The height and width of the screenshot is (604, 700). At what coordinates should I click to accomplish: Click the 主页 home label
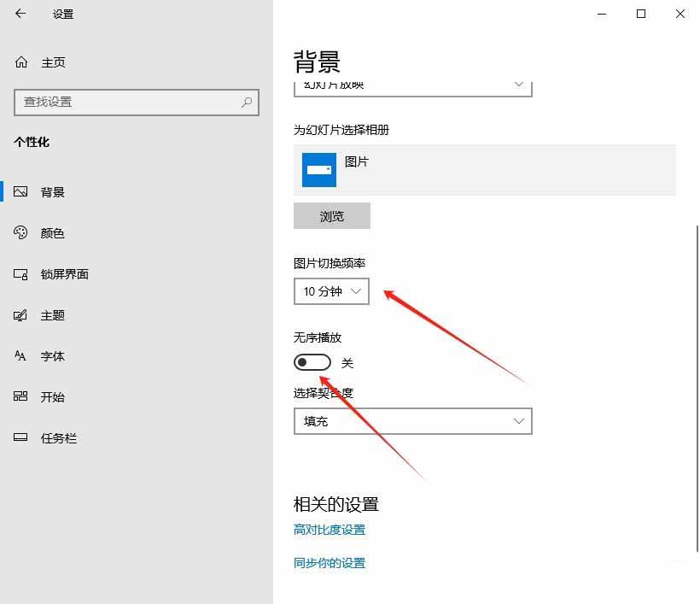tap(53, 62)
